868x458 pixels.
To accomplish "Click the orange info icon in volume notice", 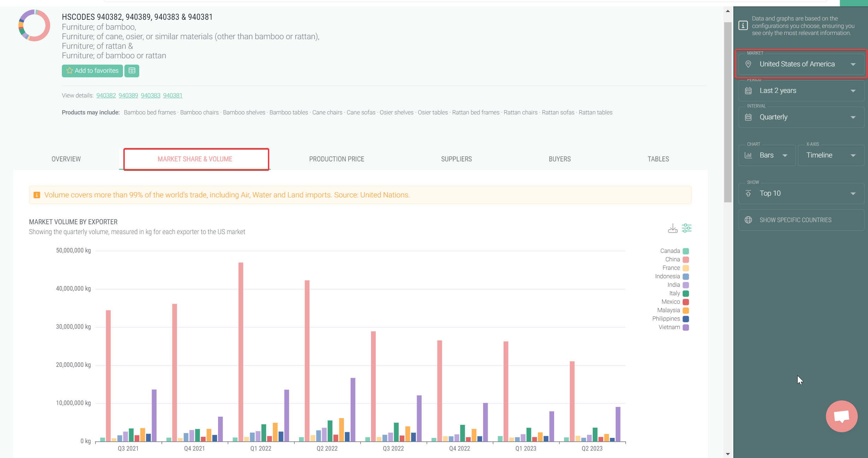I will [x=37, y=195].
